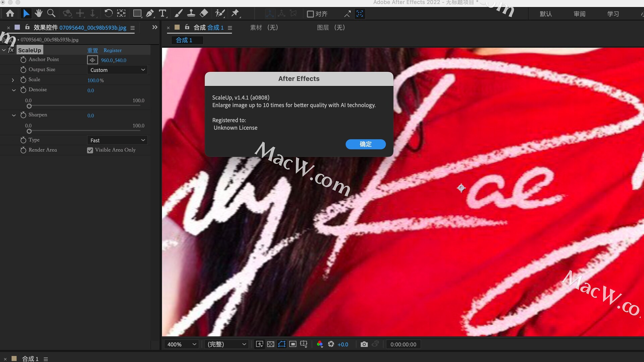Open the Output Size Custom dropdown

click(117, 70)
